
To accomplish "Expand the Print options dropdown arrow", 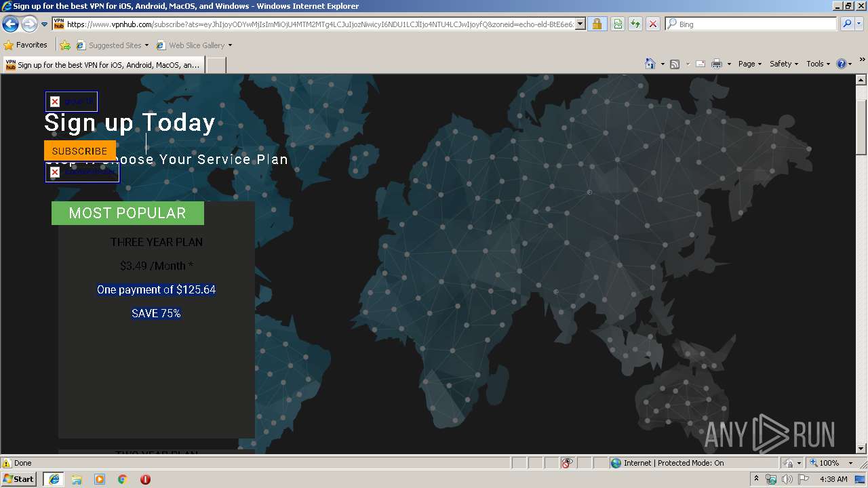I will point(729,64).
